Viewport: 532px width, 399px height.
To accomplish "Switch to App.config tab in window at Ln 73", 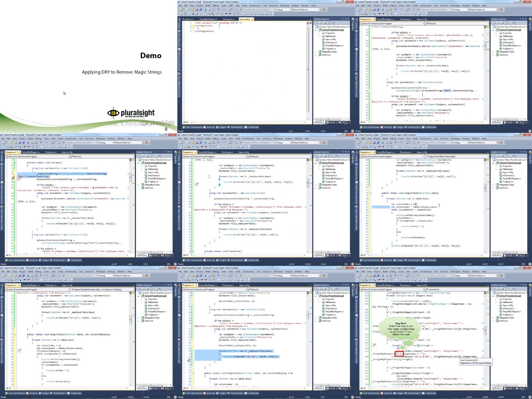I will click(x=244, y=285).
